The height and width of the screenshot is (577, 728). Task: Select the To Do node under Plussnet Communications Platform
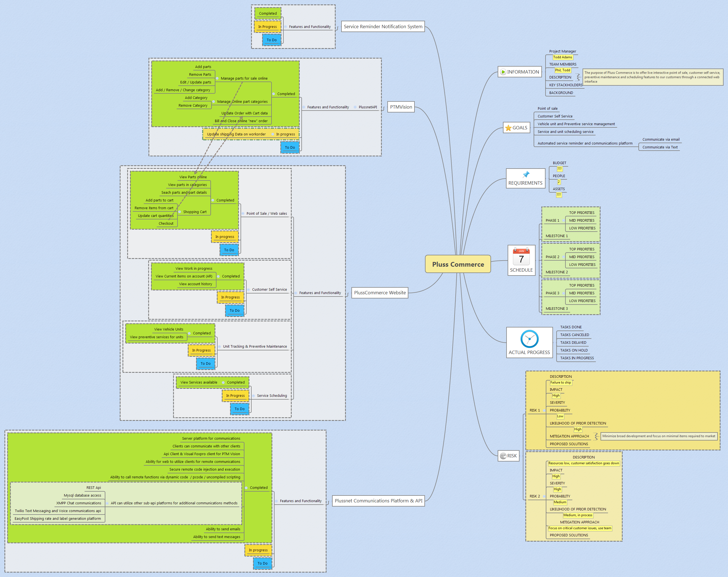click(263, 563)
